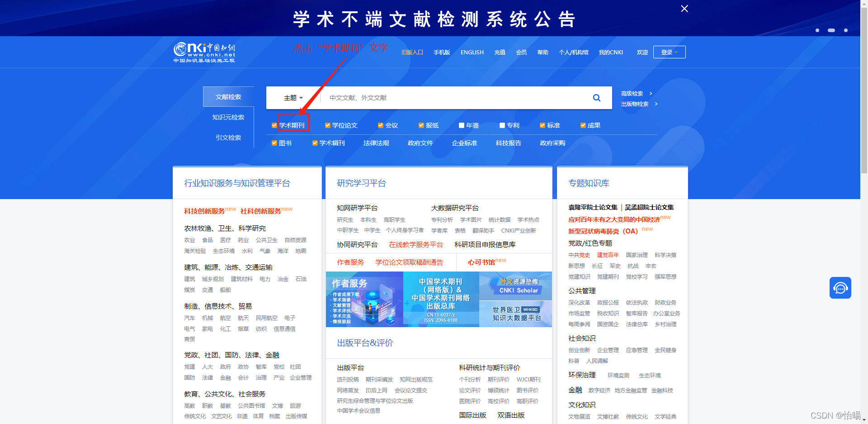Switch to ENGLISH version
This screenshot has height=424, width=868.
click(x=472, y=52)
